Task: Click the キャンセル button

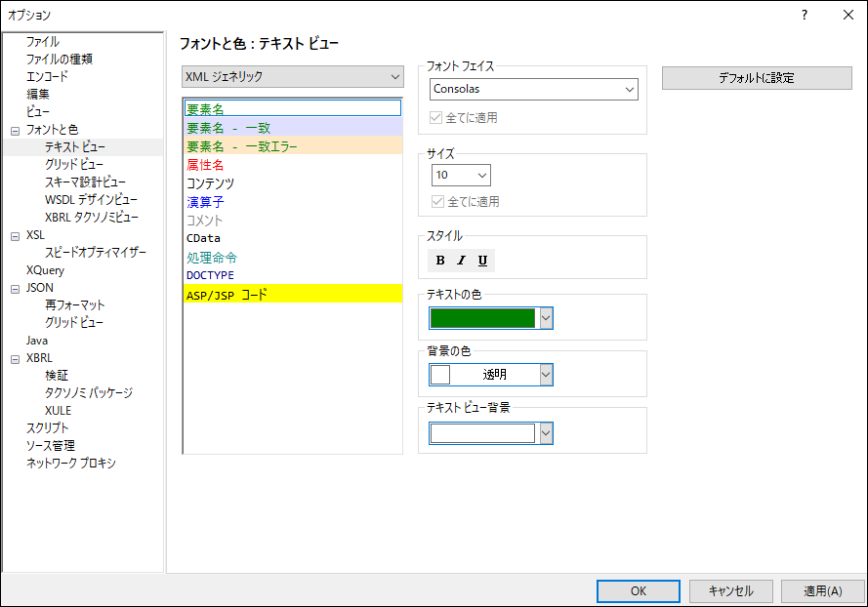Action: tap(730, 590)
